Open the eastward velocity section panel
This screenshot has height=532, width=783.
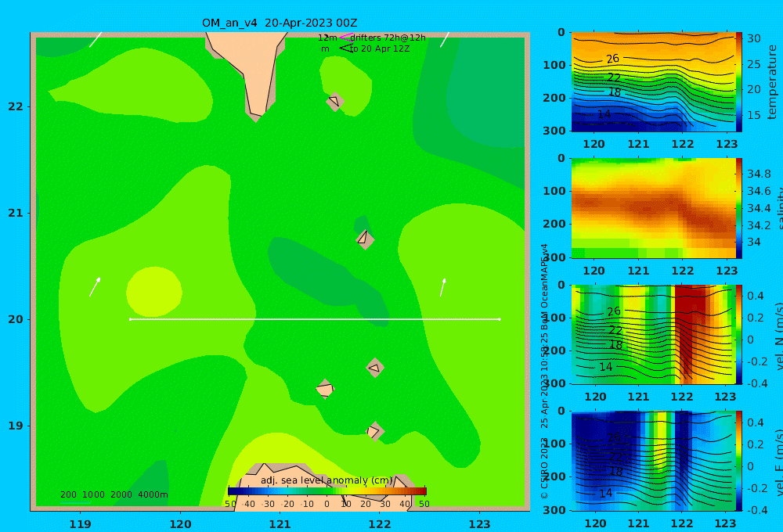point(653,461)
